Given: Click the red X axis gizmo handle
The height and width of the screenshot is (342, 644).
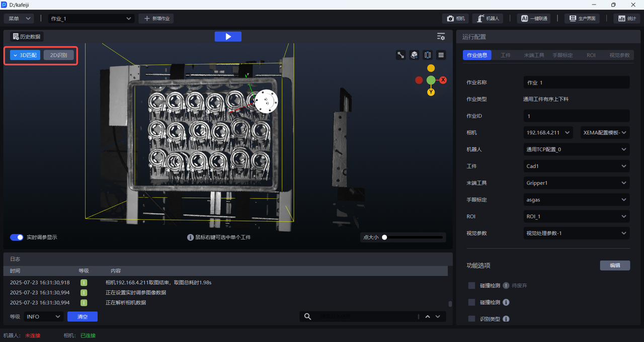Looking at the screenshot, I should click(x=443, y=80).
